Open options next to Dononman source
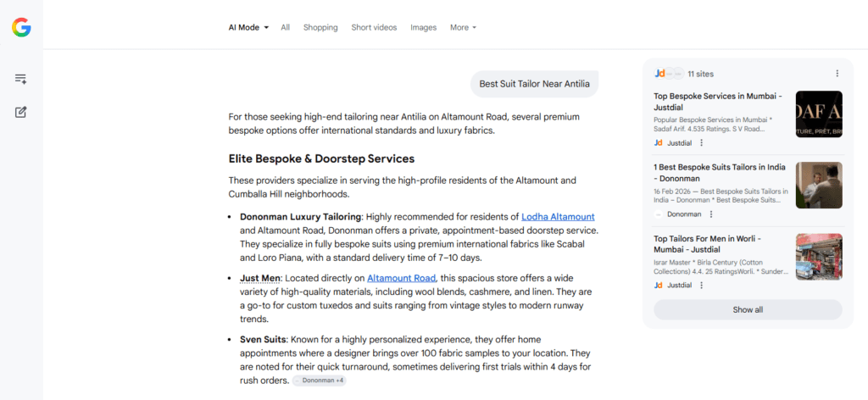This screenshot has width=868, height=400. [x=711, y=214]
